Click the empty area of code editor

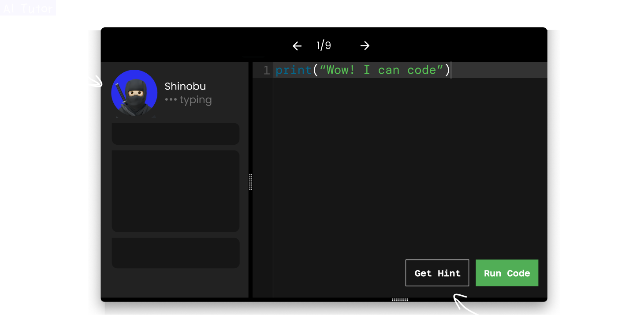pyautogui.click(x=397, y=168)
